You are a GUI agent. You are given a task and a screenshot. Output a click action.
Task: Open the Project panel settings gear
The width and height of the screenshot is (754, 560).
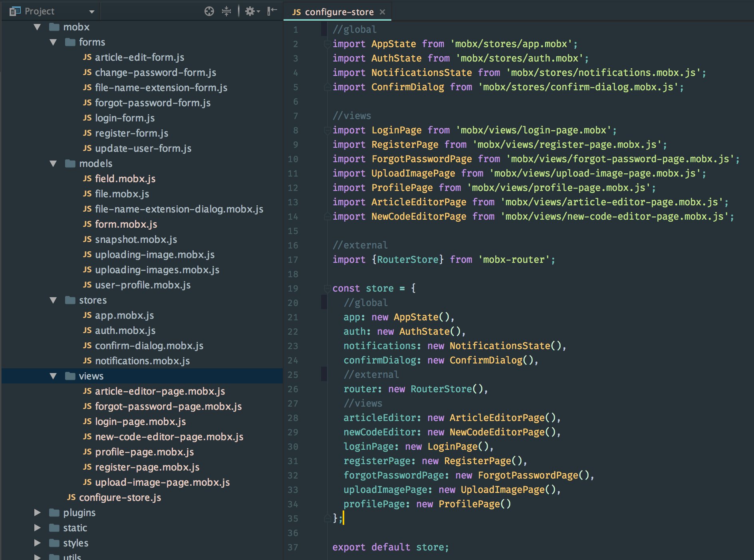click(252, 11)
